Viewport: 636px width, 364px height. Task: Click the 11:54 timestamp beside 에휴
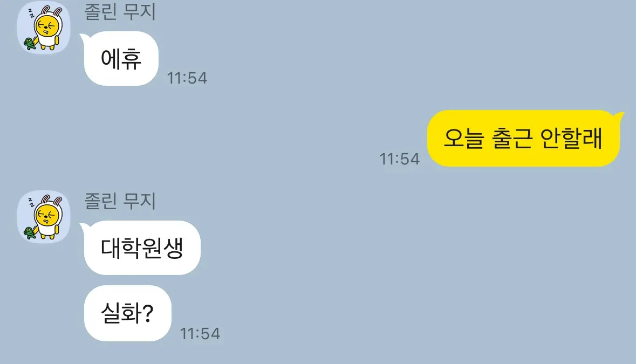[187, 78]
